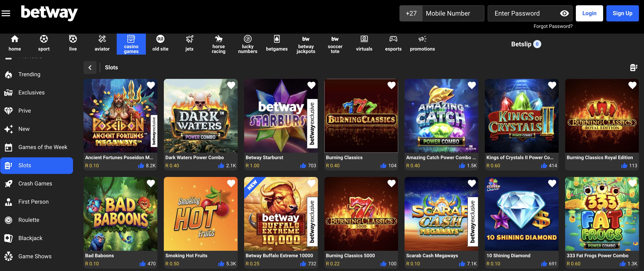Open aviator in navigation
The width and height of the screenshot is (644, 271).
click(102, 44)
